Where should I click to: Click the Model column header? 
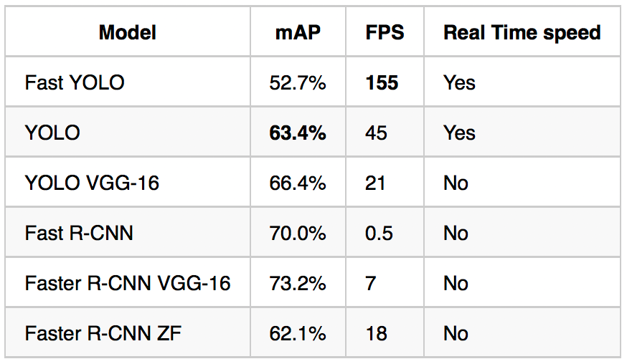[x=128, y=32]
